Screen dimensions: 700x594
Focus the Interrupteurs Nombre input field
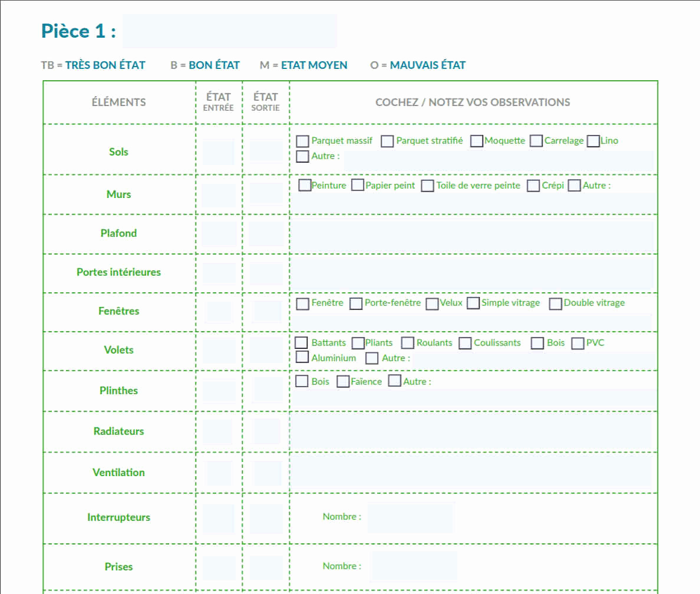tap(411, 517)
